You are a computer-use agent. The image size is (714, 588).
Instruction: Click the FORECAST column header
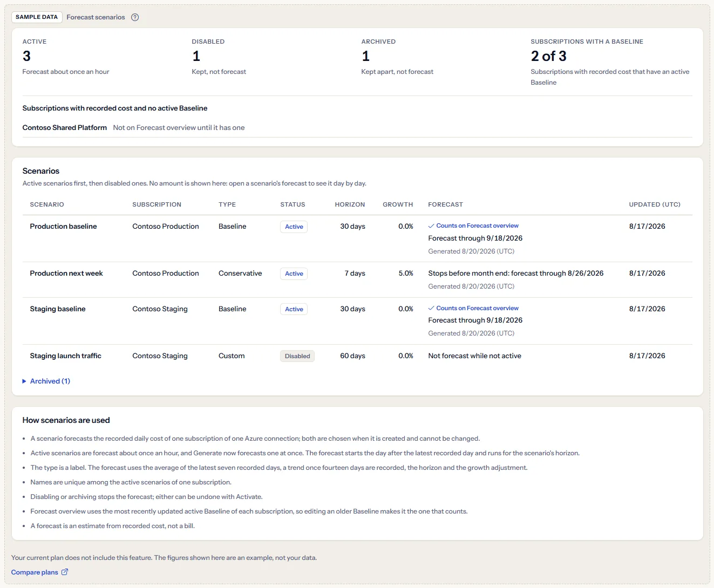(445, 205)
